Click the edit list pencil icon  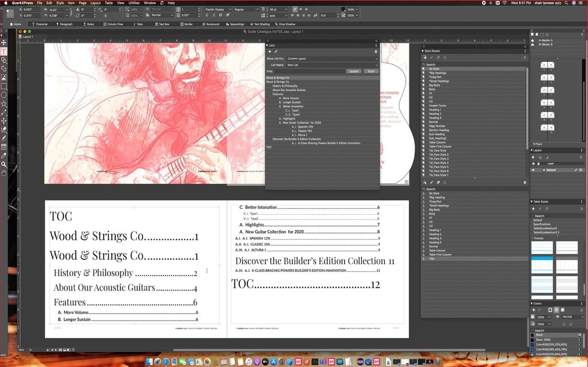[276, 52]
